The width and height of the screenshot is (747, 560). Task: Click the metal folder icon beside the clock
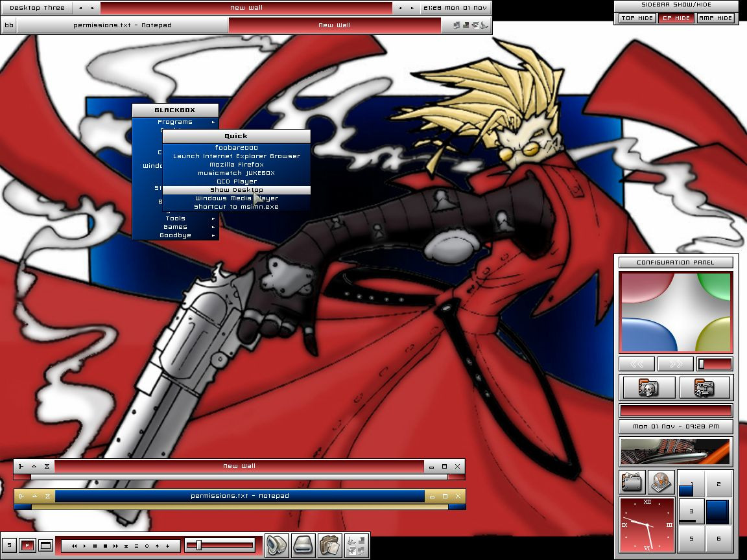632,482
